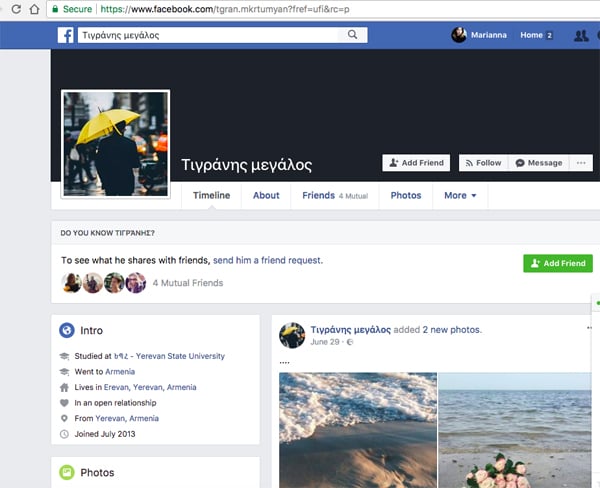Click the Message button on cover
The height and width of the screenshot is (488, 600).
pyautogui.click(x=538, y=163)
